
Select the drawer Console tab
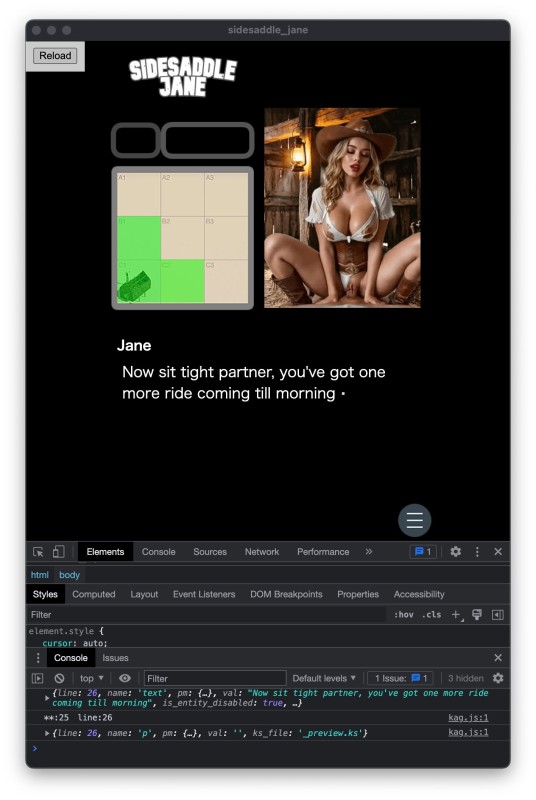pos(70,658)
